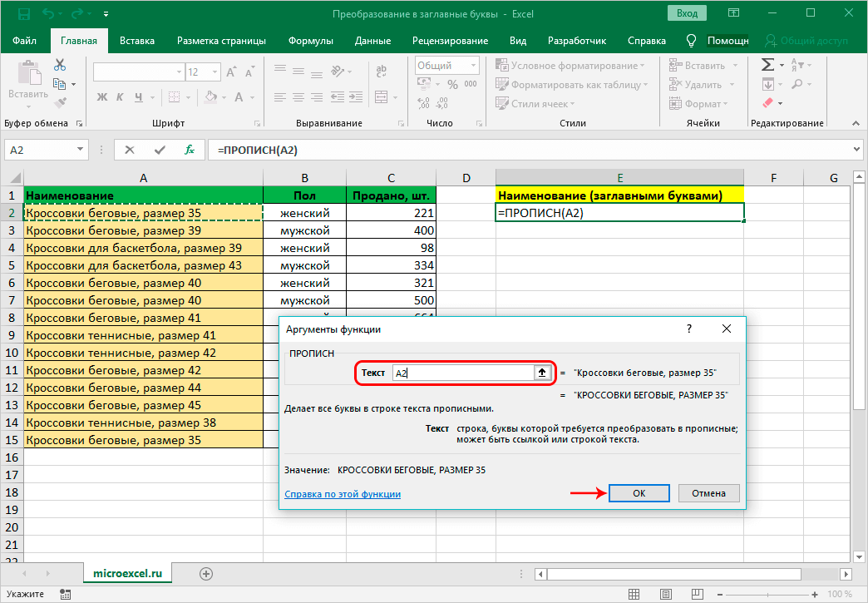Click the fx Insert Function icon

190,150
